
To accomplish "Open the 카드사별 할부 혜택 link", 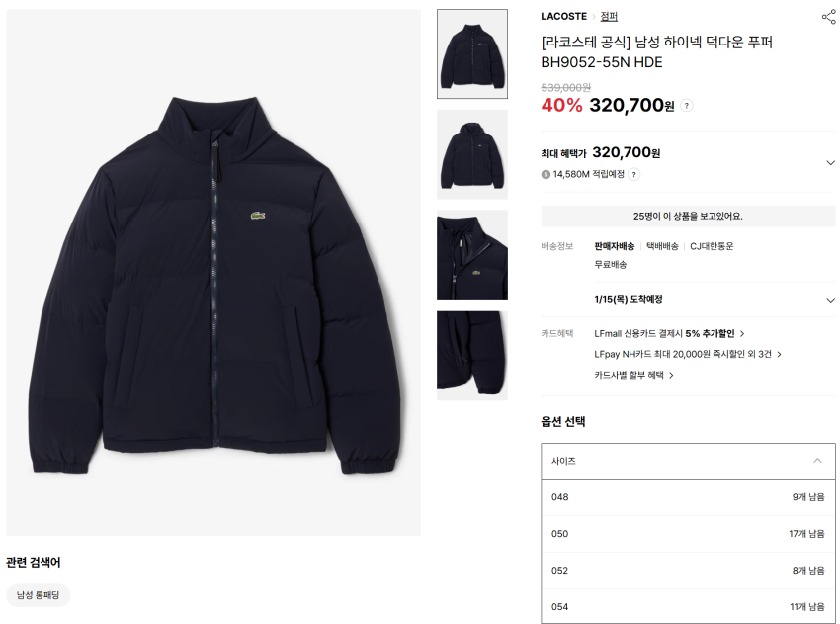I will click(x=633, y=375).
